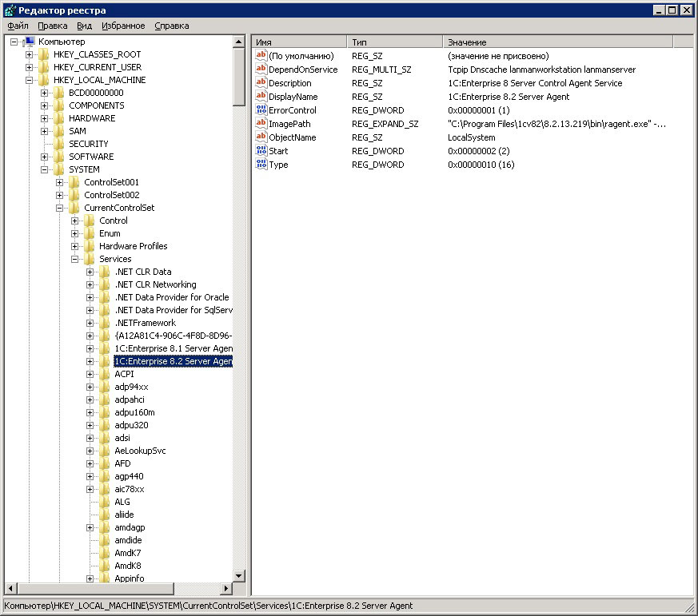Image resolution: width=698 pixels, height=616 pixels.
Task: Collapse the Services key node
Action: [75, 259]
